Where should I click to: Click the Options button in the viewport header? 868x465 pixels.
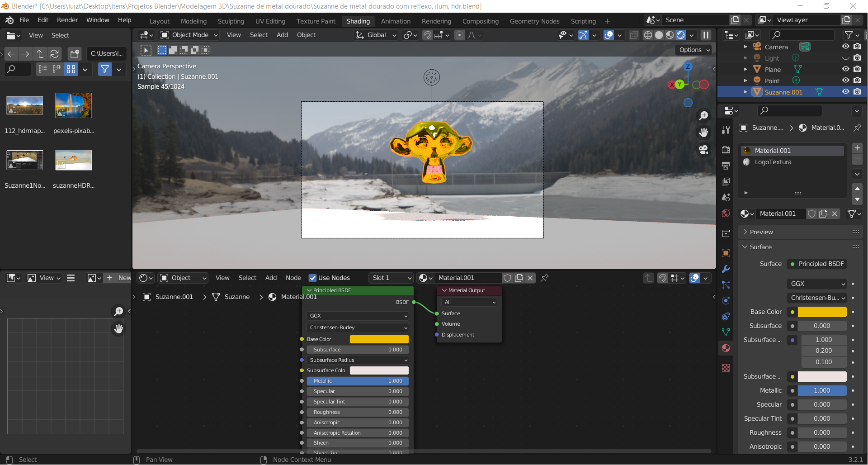693,50
